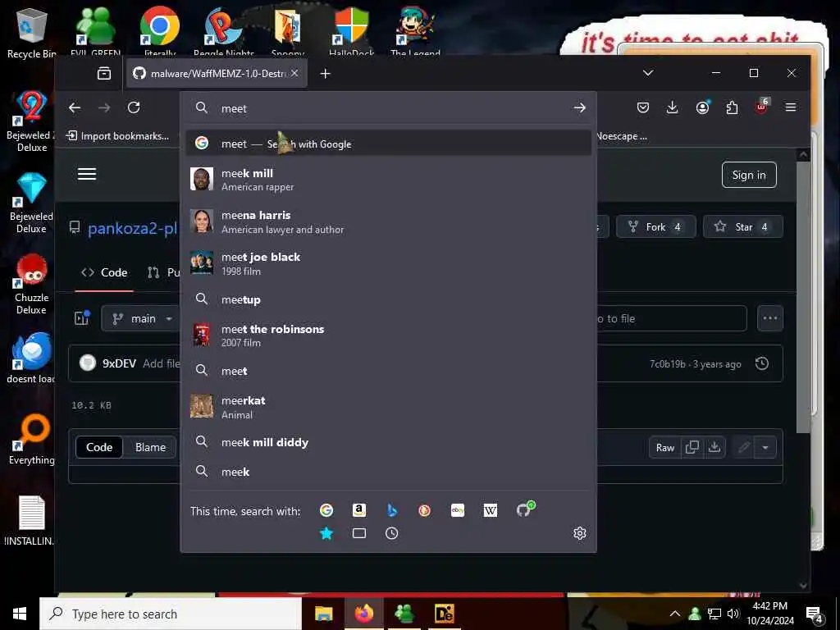Search this time with Google icon

(x=326, y=510)
